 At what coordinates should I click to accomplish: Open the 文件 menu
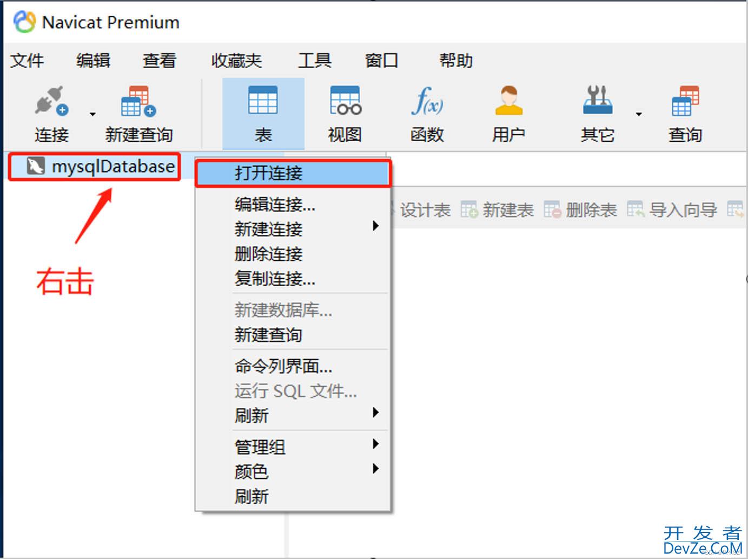27,60
